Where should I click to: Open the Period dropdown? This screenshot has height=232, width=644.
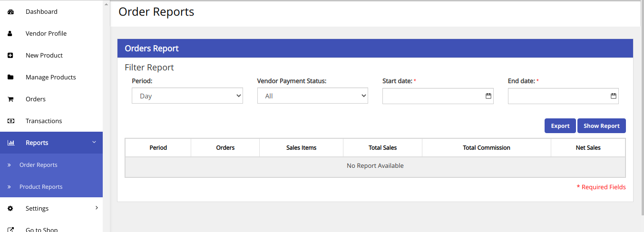[x=187, y=96]
